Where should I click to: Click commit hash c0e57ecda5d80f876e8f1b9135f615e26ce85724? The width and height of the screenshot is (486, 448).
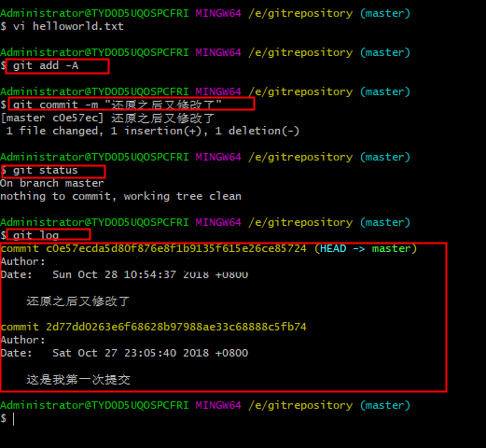point(176,248)
